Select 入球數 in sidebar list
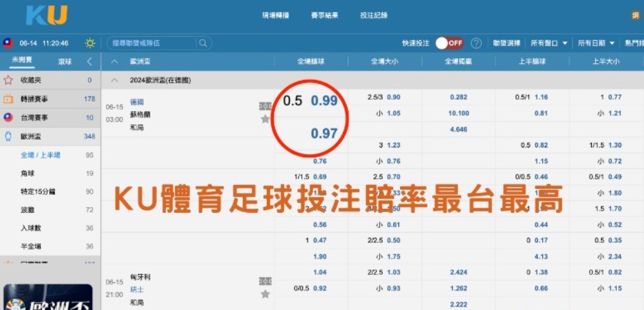 pos(31,228)
